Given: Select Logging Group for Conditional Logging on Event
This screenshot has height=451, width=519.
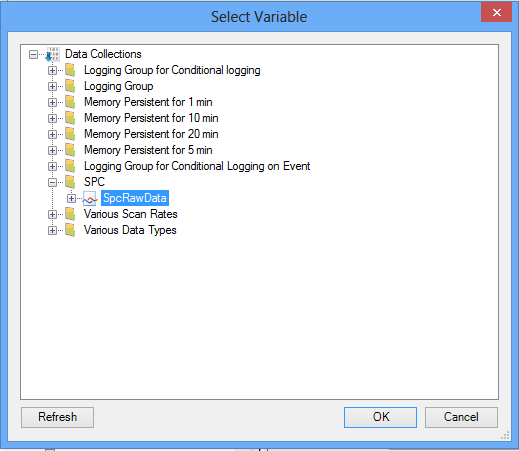Looking at the screenshot, I should (197, 166).
